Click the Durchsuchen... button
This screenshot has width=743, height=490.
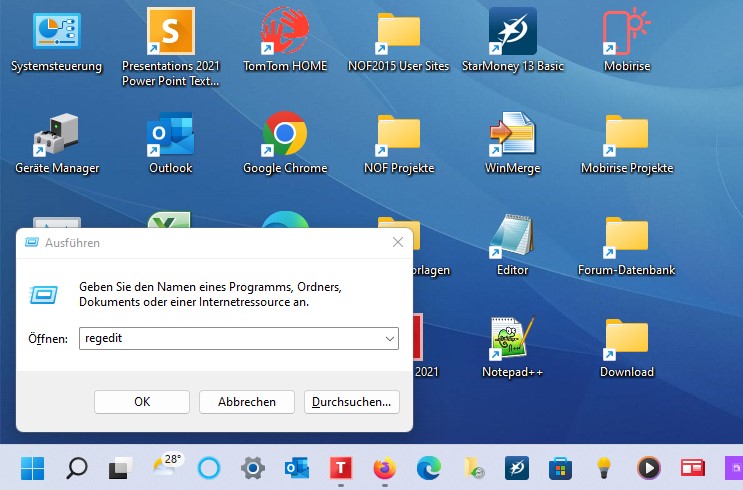click(352, 401)
